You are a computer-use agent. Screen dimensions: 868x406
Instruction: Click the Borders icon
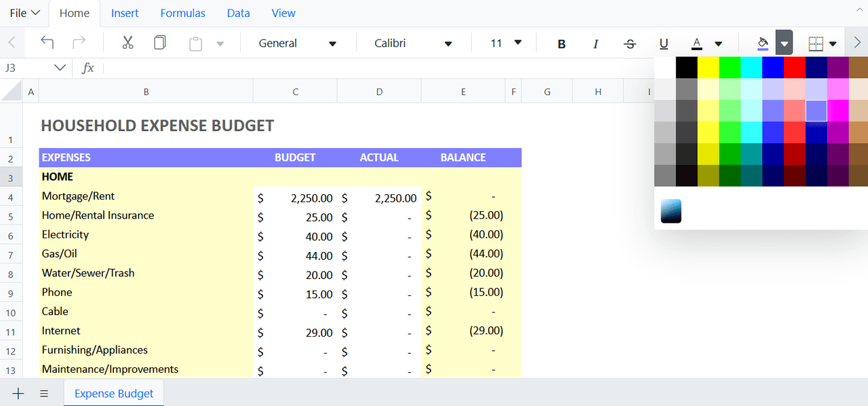click(816, 44)
